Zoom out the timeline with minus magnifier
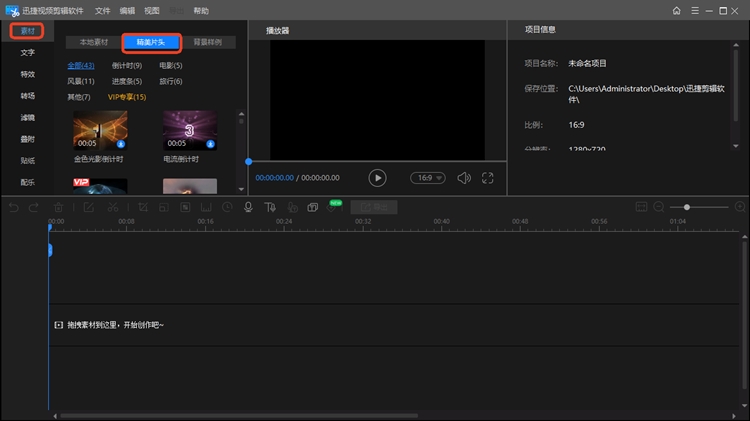Image resolution: width=750 pixels, height=421 pixels. [x=659, y=207]
